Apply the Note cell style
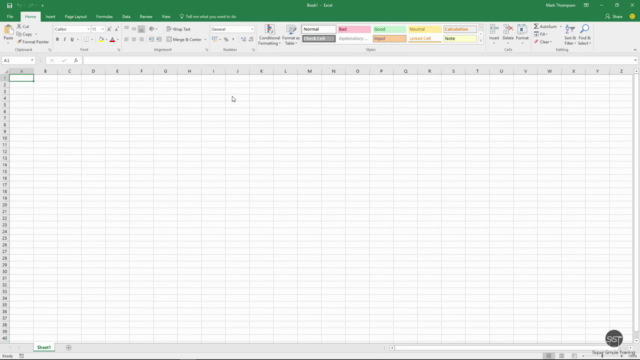640x360 pixels. [x=460, y=38]
